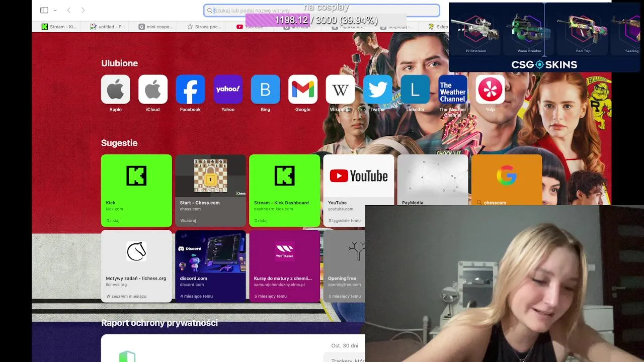
Task: Open the discord.com suggestion card
Action: click(210, 266)
